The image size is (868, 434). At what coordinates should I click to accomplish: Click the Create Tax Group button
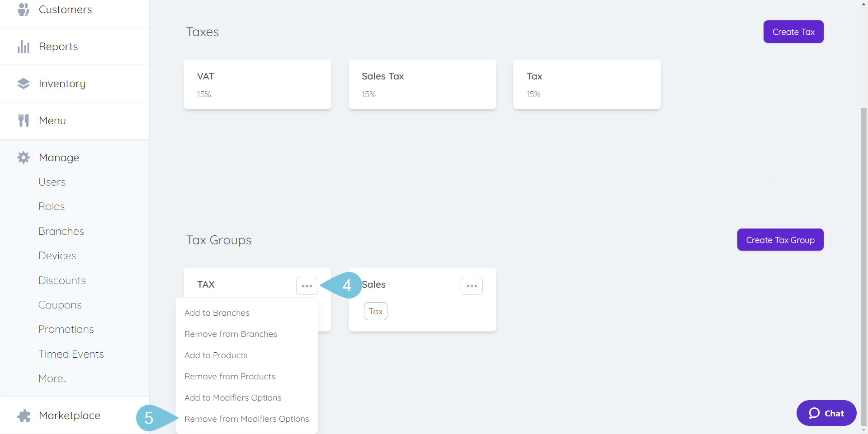(780, 240)
